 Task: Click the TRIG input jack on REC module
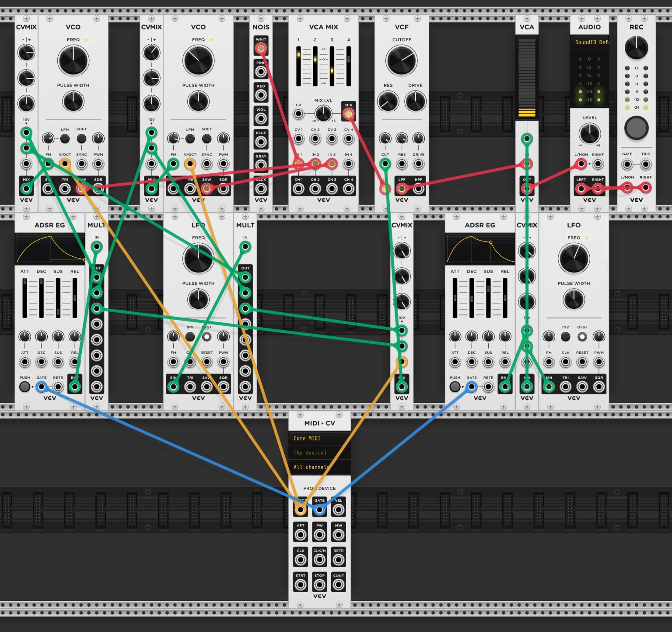pyautogui.click(x=645, y=164)
